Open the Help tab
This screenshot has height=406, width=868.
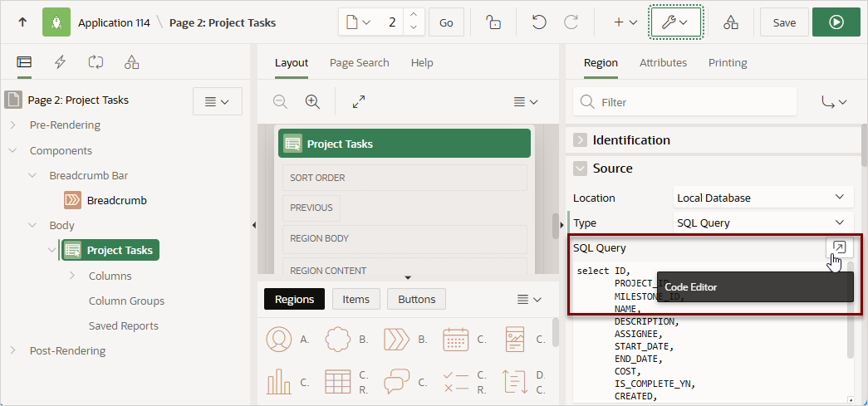[x=422, y=63]
